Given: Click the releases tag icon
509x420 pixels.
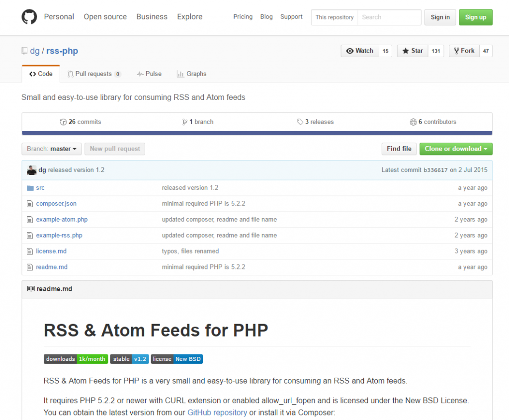Looking at the screenshot, I should (300, 122).
